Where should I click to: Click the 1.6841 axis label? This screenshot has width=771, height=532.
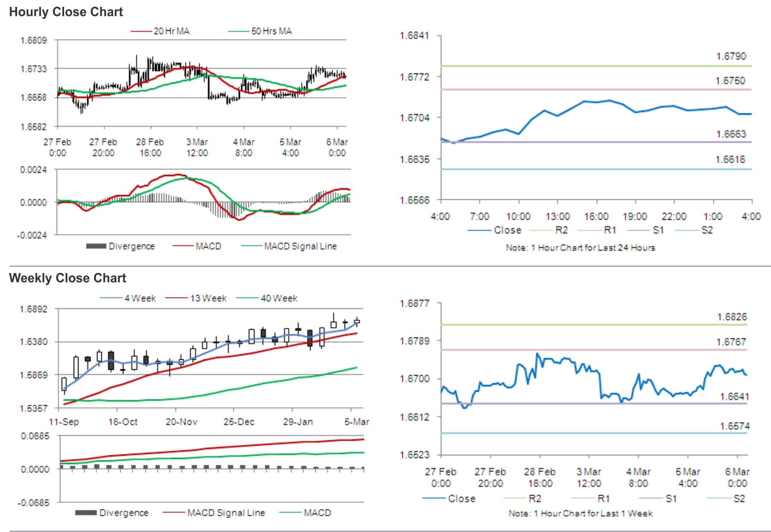[414, 35]
